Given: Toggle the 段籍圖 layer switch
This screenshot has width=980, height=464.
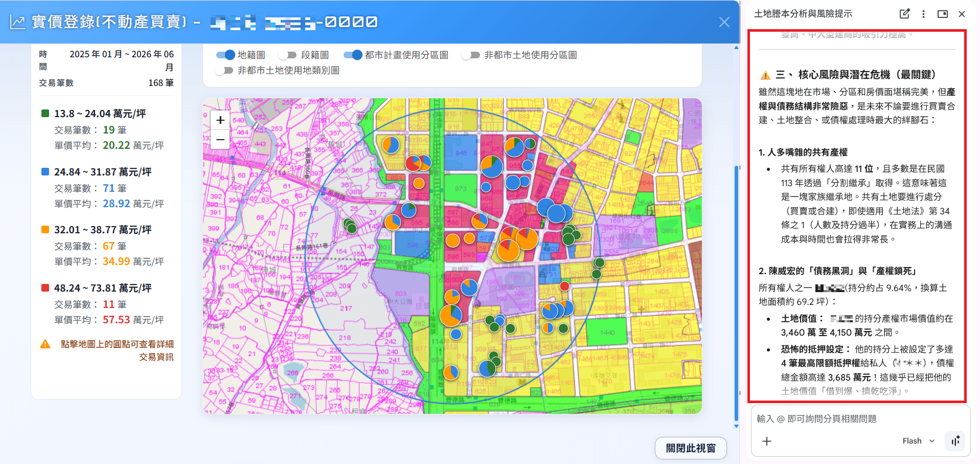Looking at the screenshot, I should [x=288, y=55].
